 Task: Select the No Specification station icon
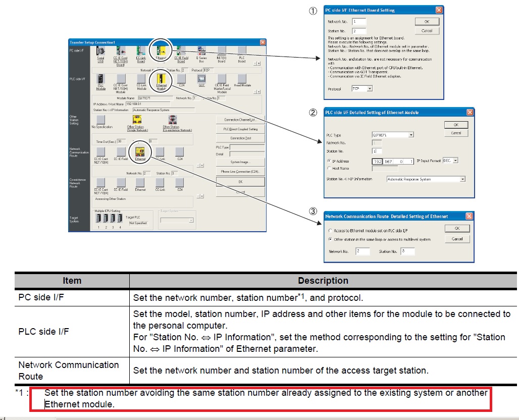[101, 119]
